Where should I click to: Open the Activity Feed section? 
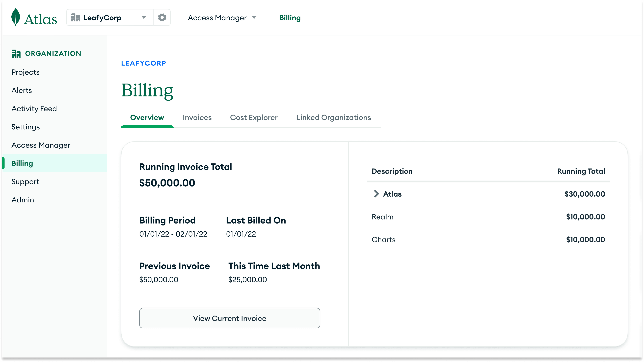(x=34, y=108)
